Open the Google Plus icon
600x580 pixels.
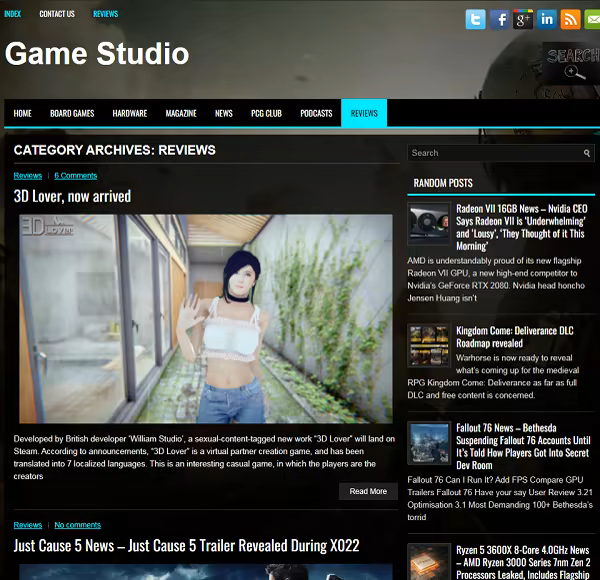click(523, 19)
